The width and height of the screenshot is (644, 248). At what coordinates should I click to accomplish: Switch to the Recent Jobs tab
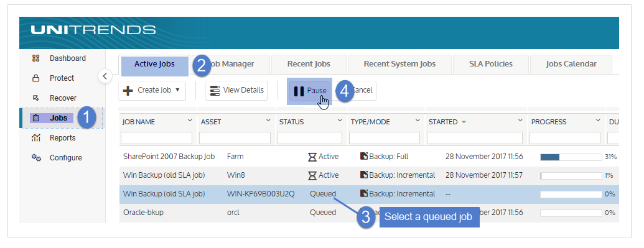coord(309,64)
